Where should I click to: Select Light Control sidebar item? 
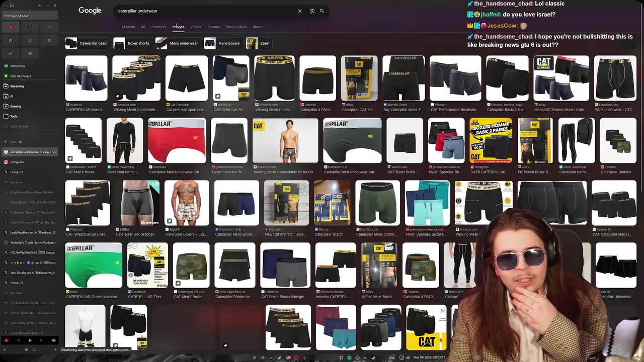tap(30, 126)
